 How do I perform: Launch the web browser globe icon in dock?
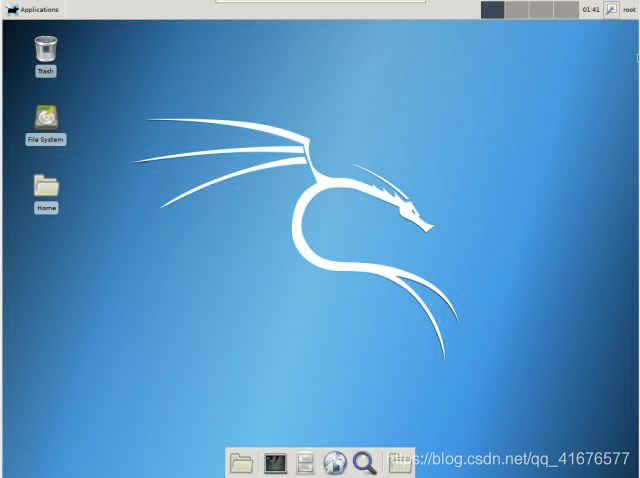tap(335, 463)
